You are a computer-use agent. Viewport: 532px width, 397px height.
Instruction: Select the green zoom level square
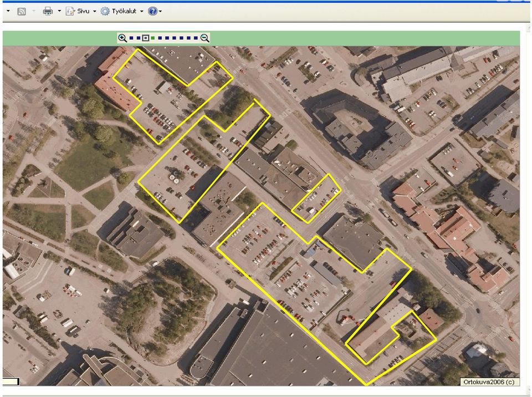coord(153,38)
